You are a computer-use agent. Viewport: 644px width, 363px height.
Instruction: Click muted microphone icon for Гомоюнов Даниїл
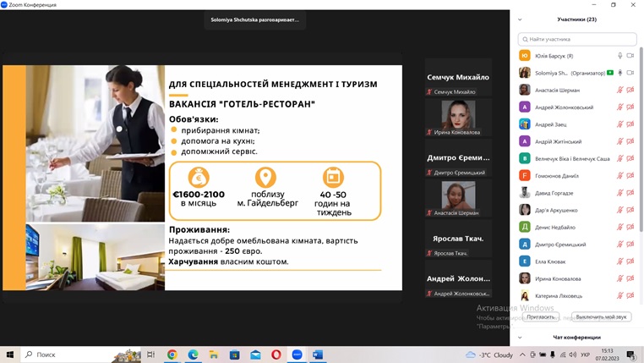(x=620, y=175)
